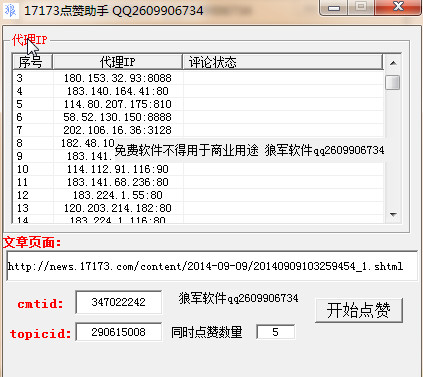Click the proxy list scrollbar thumb

393,82
